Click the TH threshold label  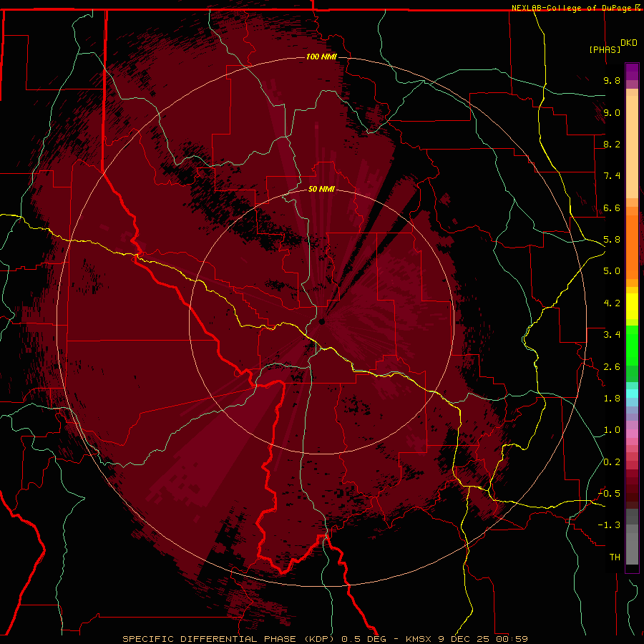(x=615, y=557)
